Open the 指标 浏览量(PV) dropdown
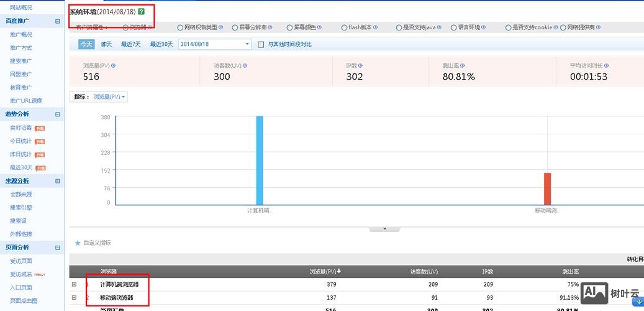Screen dimensions: 644x311 point(109,97)
